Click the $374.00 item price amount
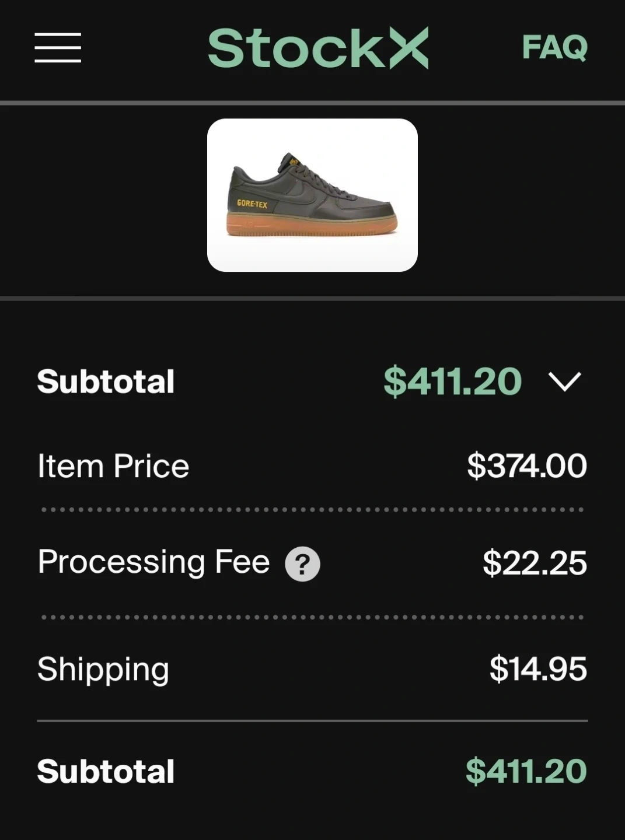The width and height of the screenshot is (625, 840). tap(526, 466)
